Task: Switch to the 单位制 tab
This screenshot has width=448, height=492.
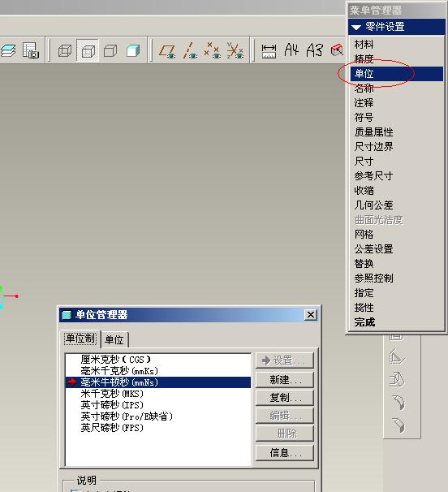Action: point(80,339)
